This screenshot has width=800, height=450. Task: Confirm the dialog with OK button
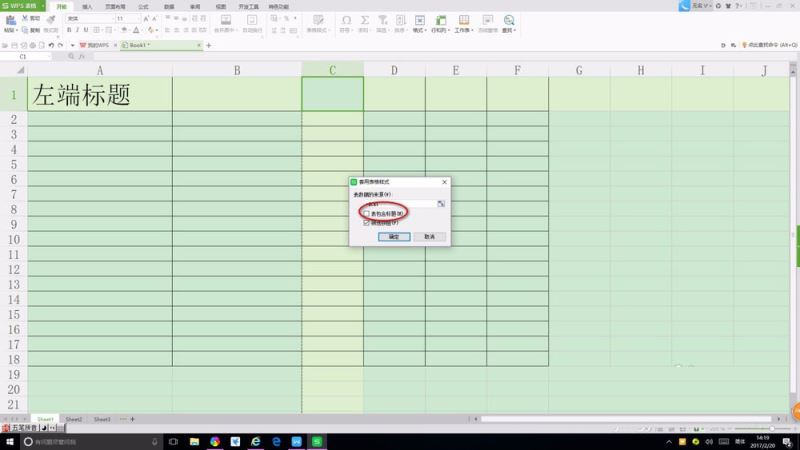click(394, 237)
